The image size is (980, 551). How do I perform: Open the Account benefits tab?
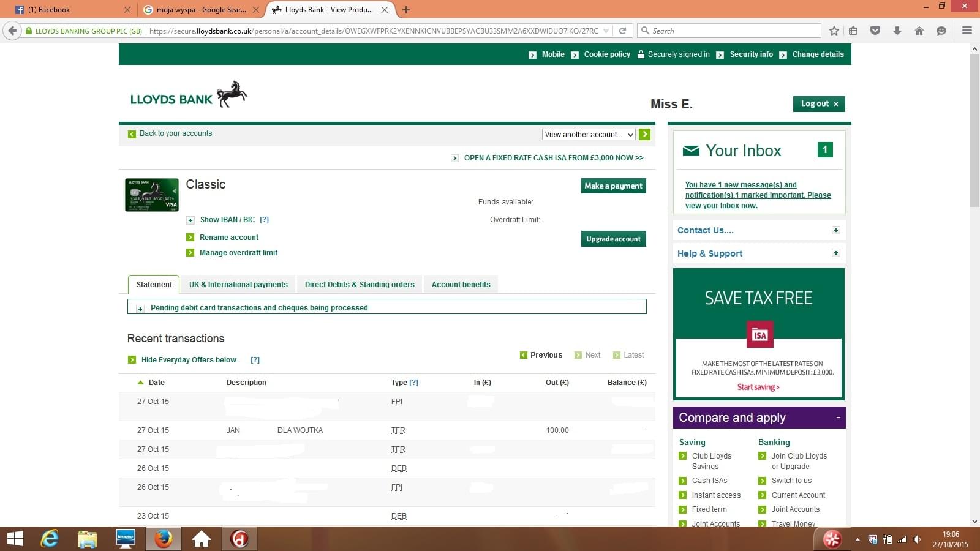tap(461, 284)
